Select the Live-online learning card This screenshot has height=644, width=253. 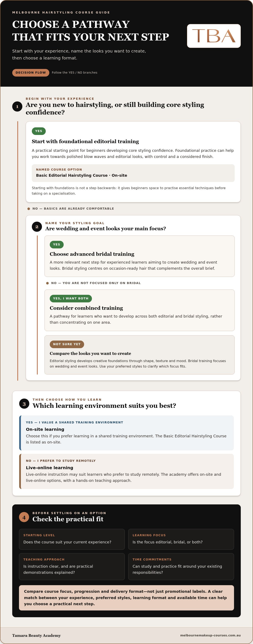(x=126, y=471)
